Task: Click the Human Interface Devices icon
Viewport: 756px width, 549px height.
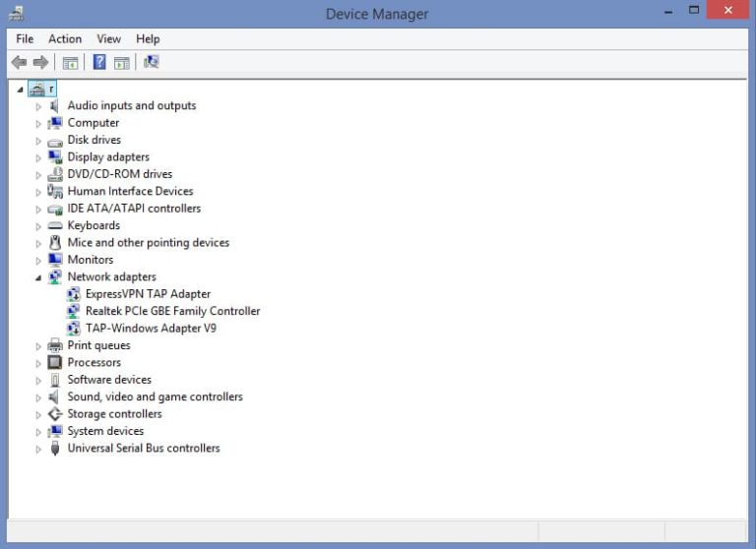Action: pyautogui.click(x=55, y=191)
